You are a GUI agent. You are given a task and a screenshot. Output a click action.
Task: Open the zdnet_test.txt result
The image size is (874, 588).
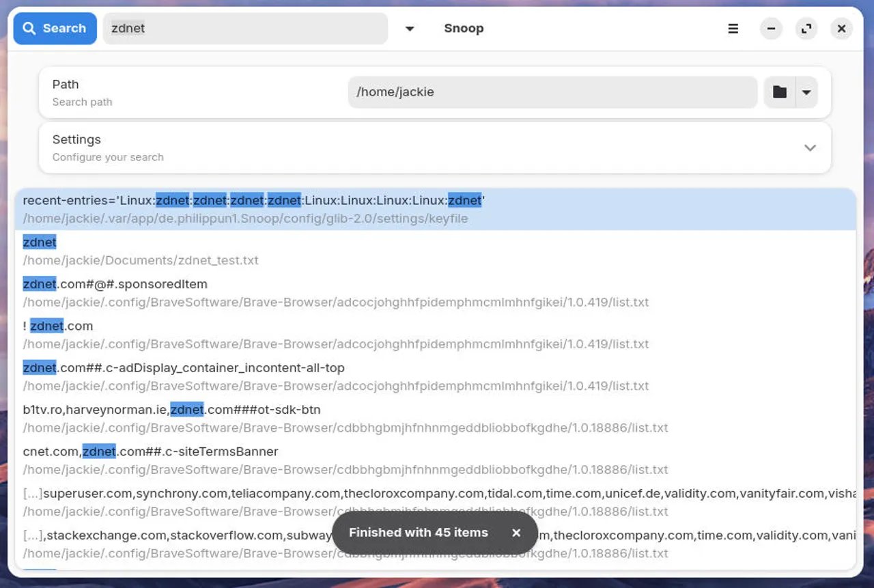(x=435, y=251)
